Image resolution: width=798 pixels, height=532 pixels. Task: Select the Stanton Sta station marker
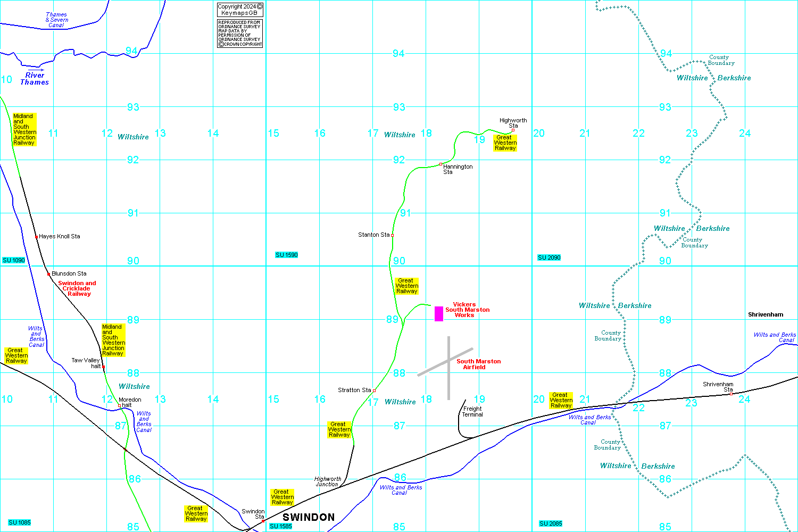tap(392, 235)
